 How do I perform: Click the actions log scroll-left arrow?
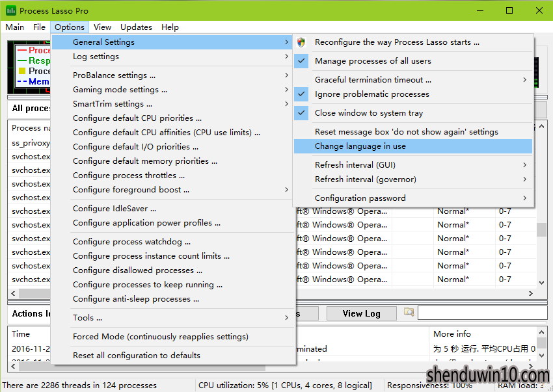[13, 366]
